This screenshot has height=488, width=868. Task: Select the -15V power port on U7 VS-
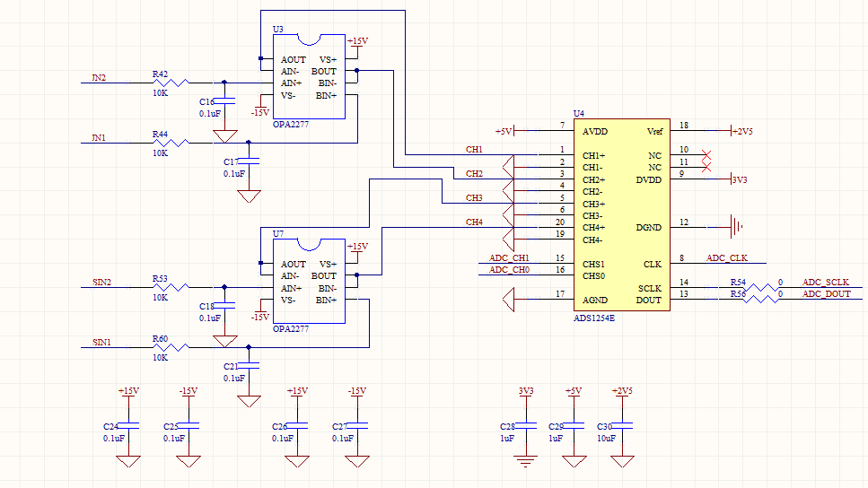click(x=260, y=311)
